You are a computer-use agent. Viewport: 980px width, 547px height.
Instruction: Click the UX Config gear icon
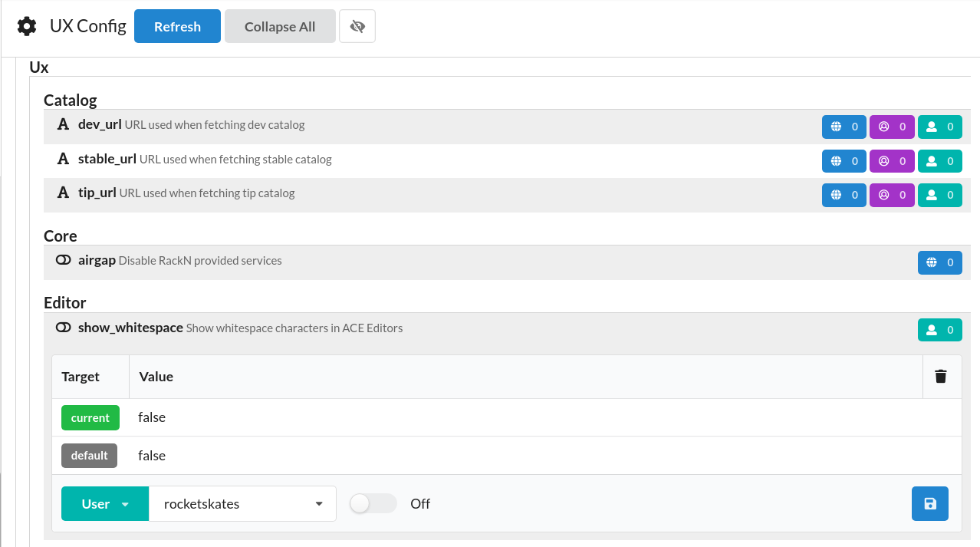click(27, 27)
